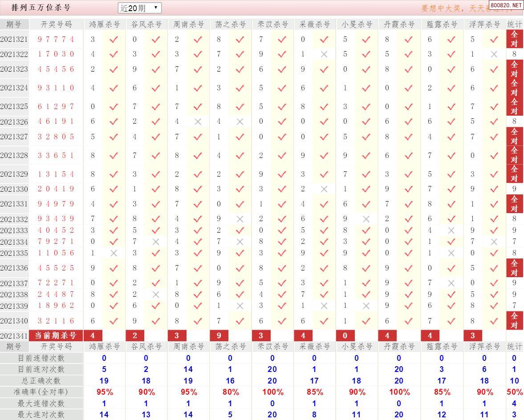The height and width of the screenshot is (420, 524).
Task: Select draw number 9 7 7 7 4
Action: (x=56, y=40)
